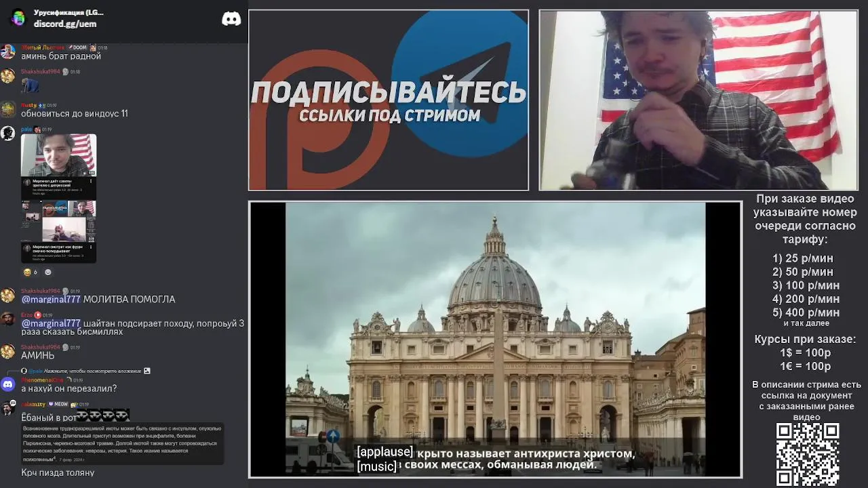Click the '1€ = 100р' exchange rate
Image resolution: width=868 pixels, height=488 pixels.
[805, 367]
